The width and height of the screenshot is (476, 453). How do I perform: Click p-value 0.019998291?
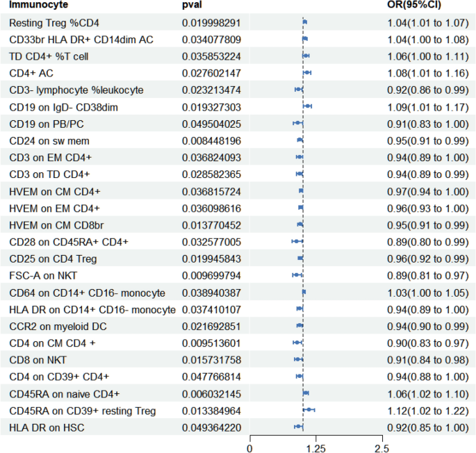click(211, 23)
